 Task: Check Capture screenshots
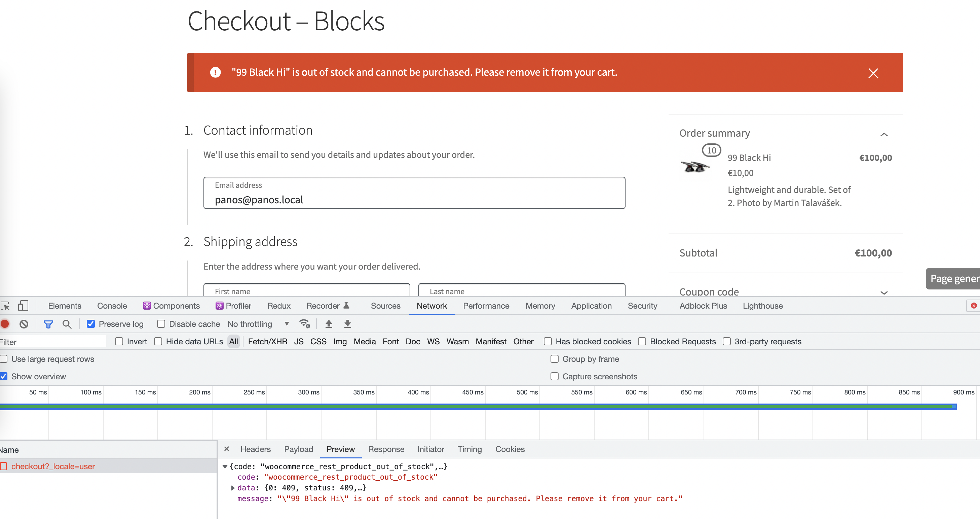[x=554, y=376]
